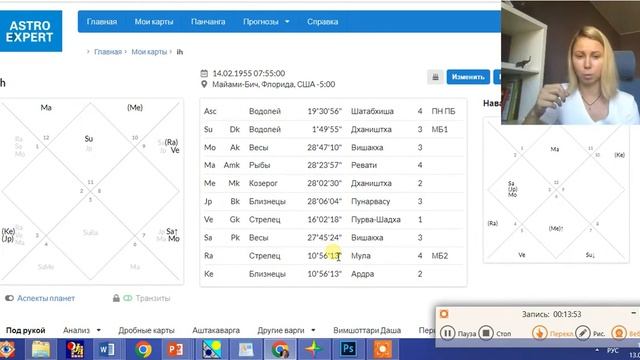Switch to the active Chrome window in the taskbar
The width and height of the screenshot is (640, 360).
coord(280,349)
